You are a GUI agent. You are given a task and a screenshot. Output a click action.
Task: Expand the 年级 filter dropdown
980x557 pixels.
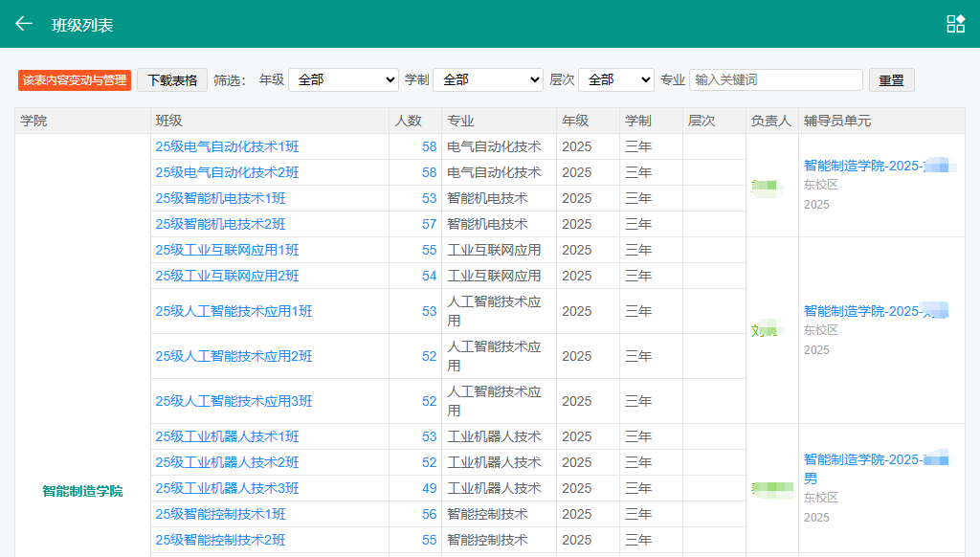344,80
